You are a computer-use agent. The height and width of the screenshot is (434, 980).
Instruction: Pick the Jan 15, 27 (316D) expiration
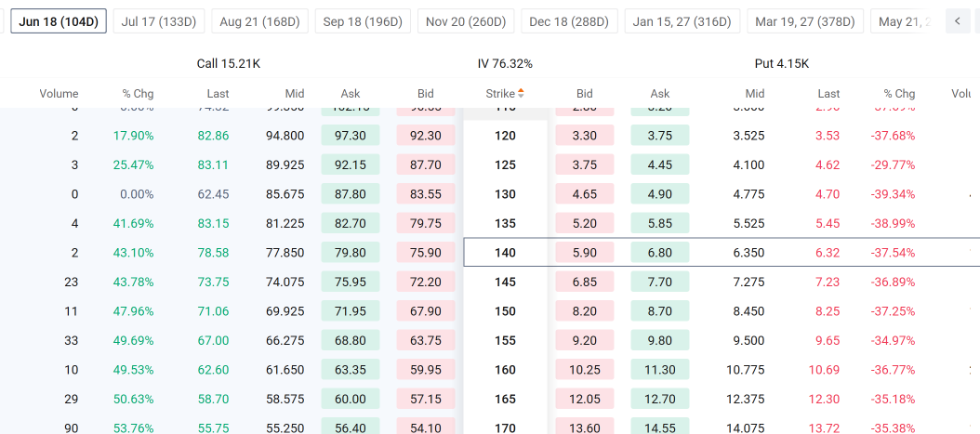[x=682, y=21]
